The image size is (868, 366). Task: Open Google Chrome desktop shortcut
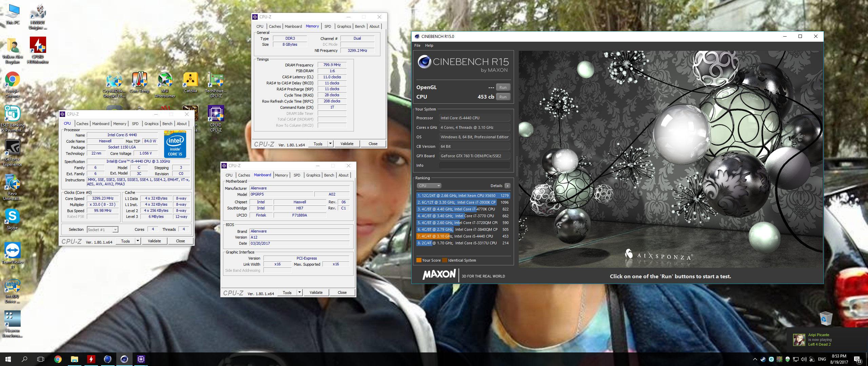13,84
